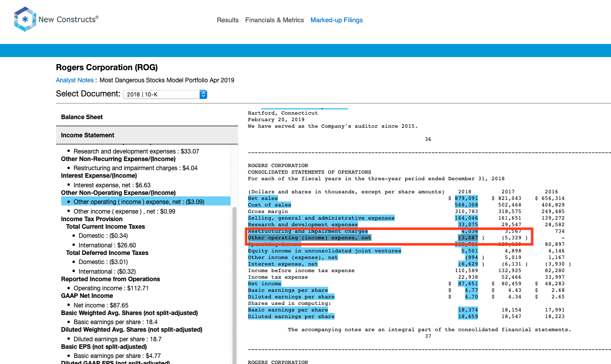Open the Select Document dropdown

(165, 94)
